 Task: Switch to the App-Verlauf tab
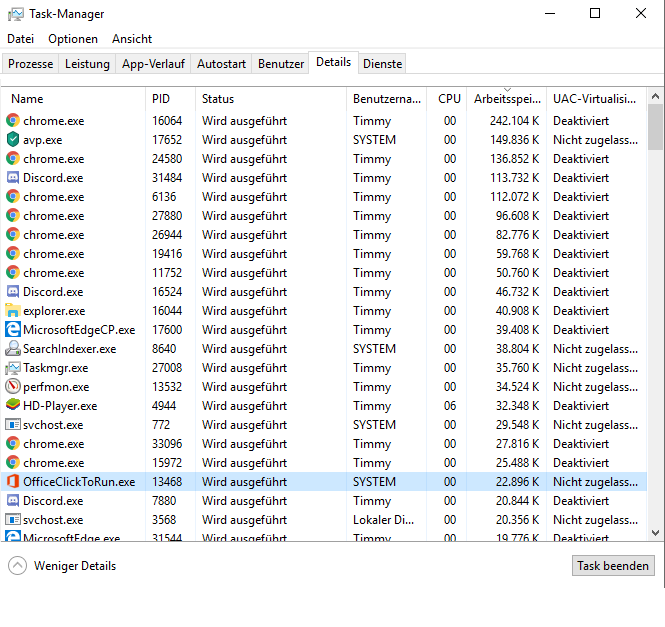click(x=153, y=64)
